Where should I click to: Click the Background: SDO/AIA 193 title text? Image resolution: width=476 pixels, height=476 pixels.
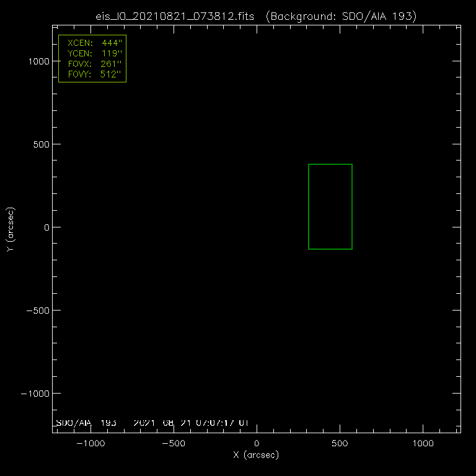click(x=340, y=17)
